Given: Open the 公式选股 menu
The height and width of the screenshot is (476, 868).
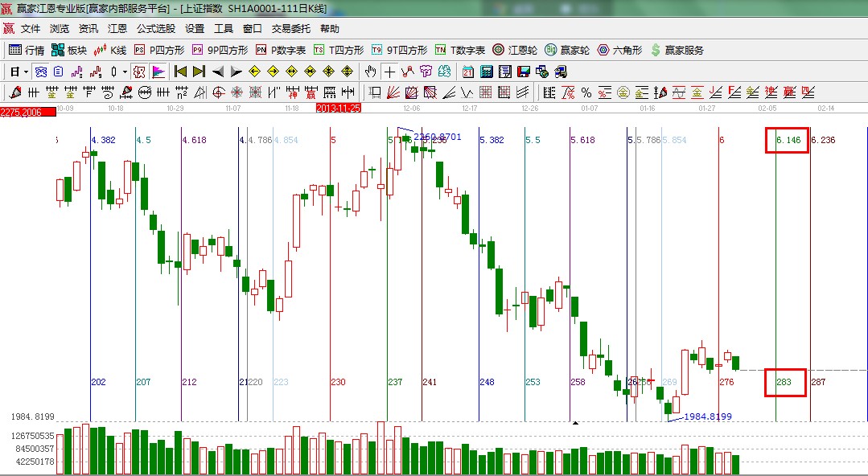Looking at the screenshot, I should (156, 28).
